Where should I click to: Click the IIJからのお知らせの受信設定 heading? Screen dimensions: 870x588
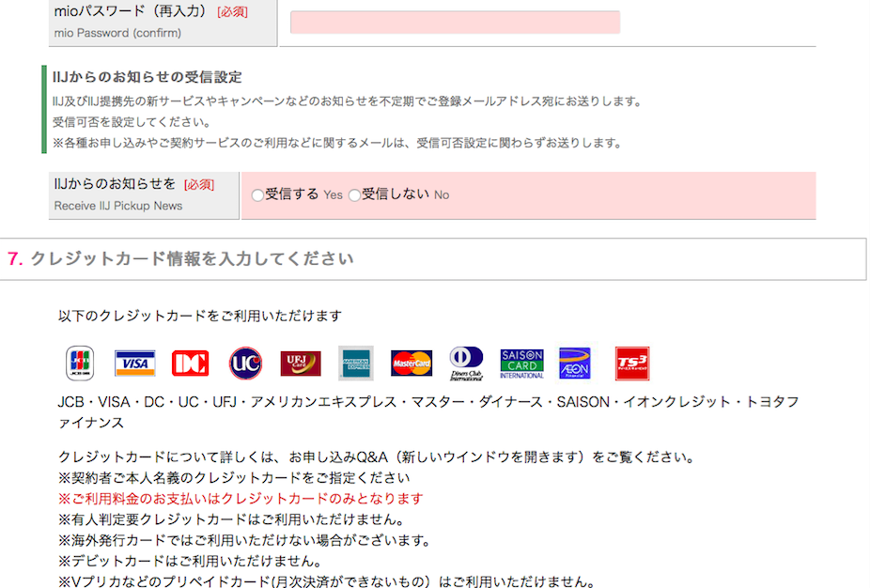click(147, 77)
